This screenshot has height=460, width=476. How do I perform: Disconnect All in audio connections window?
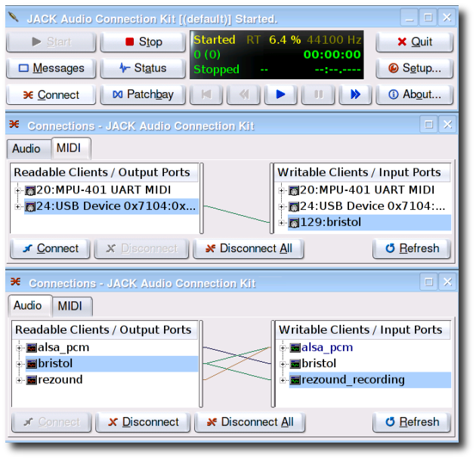(x=250, y=422)
